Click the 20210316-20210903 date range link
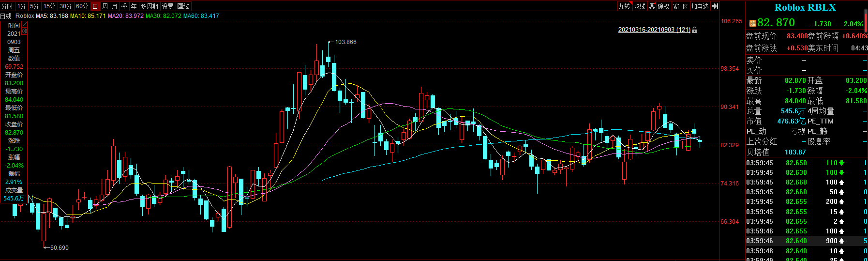The image size is (868, 261). [x=654, y=30]
